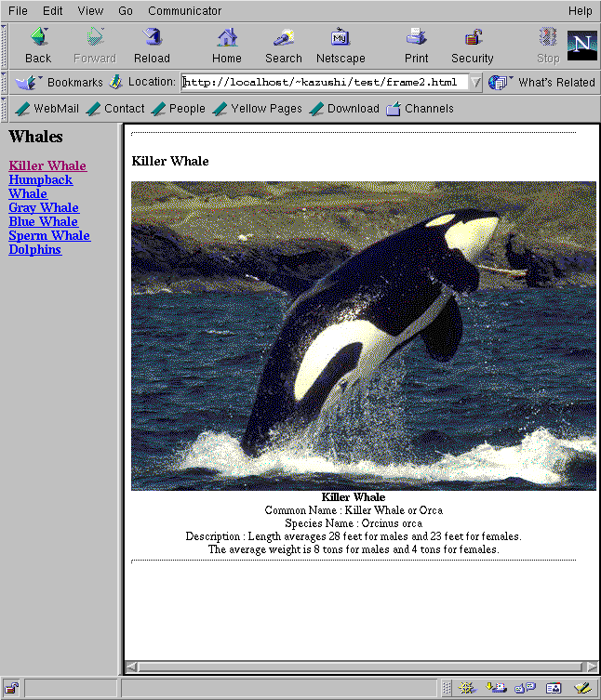This screenshot has width=601, height=700.
Task: Open Address Book component bar icon
Action: pos(554,688)
